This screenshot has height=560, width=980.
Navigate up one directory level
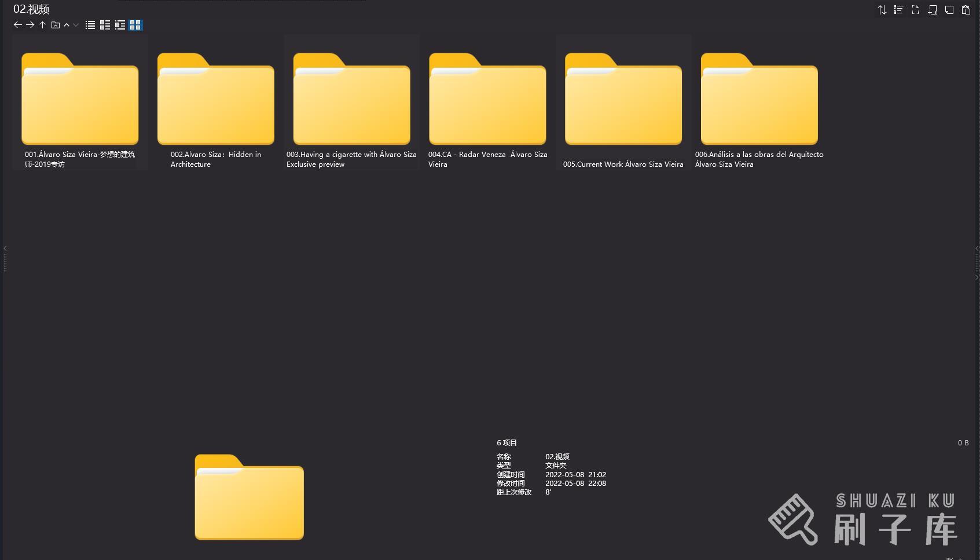pos(42,25)
